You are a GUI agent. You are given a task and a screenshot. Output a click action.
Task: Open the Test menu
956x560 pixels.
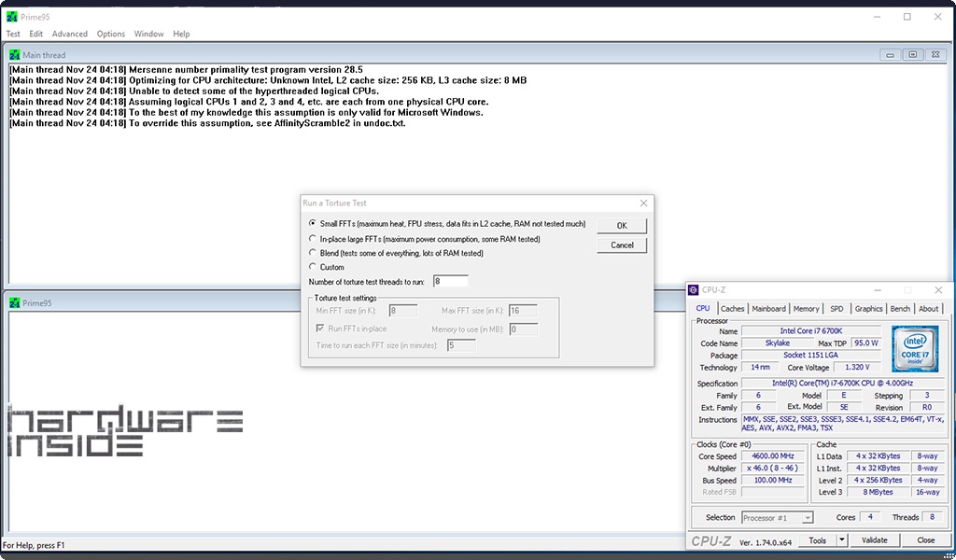(13, 35)
